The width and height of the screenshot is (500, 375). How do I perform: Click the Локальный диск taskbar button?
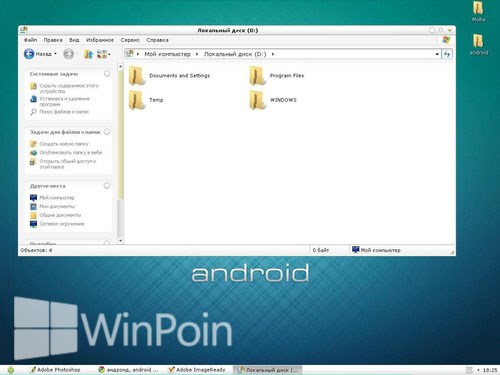coord(268,370)
